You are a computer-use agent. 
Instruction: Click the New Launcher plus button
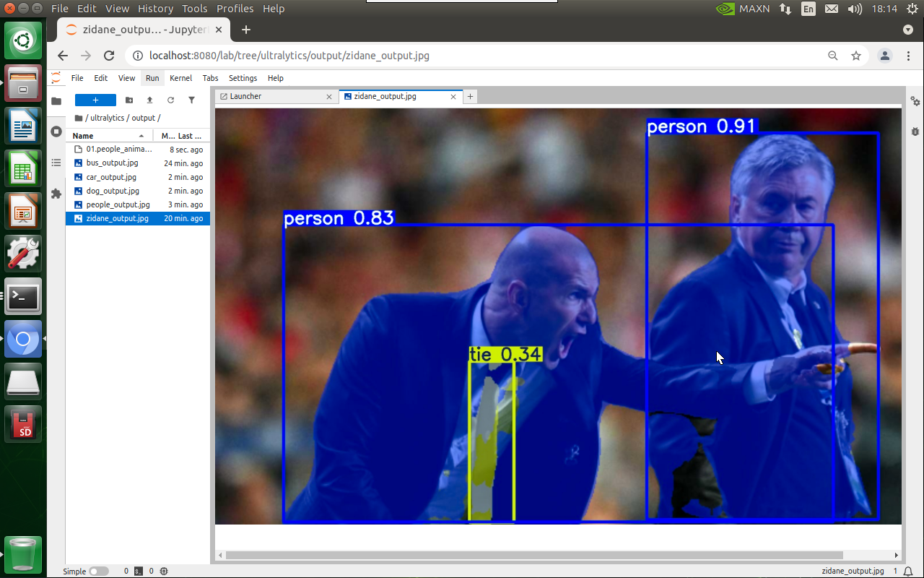pyautogui.click(x=95, y=100)
